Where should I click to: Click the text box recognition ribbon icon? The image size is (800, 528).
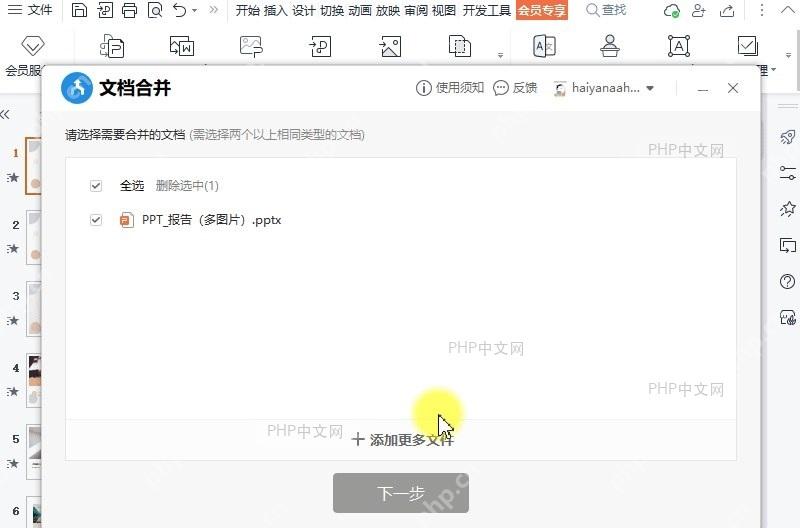pos(679,46)
